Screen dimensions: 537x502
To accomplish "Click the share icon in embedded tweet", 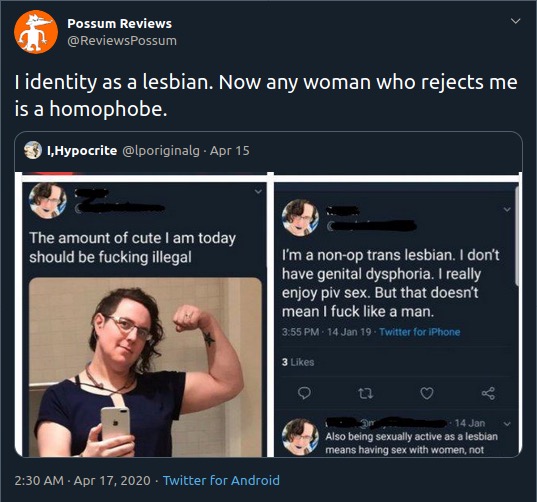I will point(488,393).
